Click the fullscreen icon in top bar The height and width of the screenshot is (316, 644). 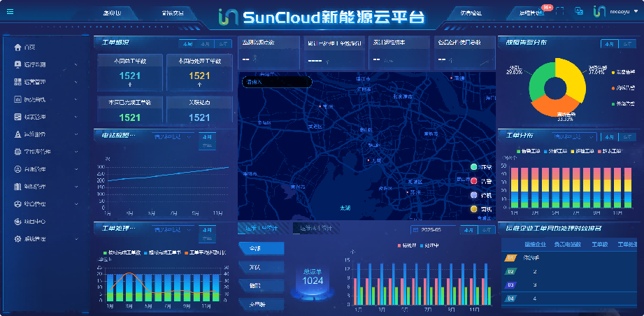coord(559,12)
